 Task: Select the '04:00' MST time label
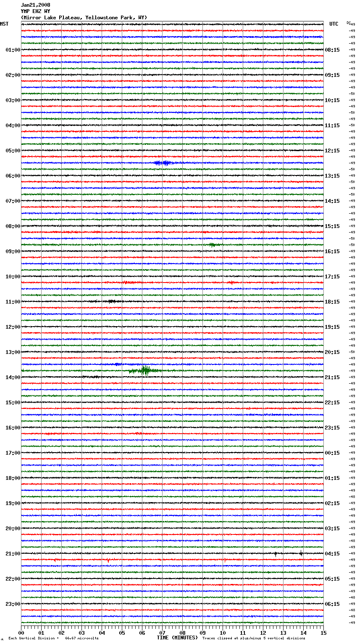13,126
